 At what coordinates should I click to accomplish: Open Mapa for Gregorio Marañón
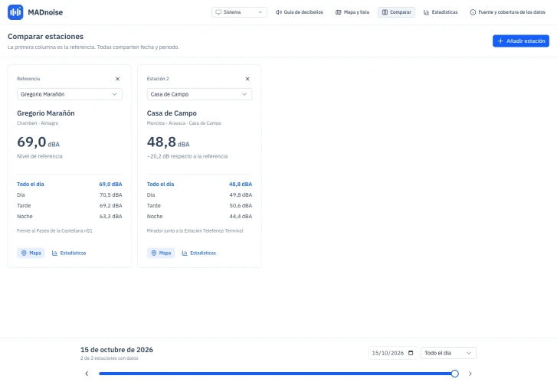(x=31, y=253)
